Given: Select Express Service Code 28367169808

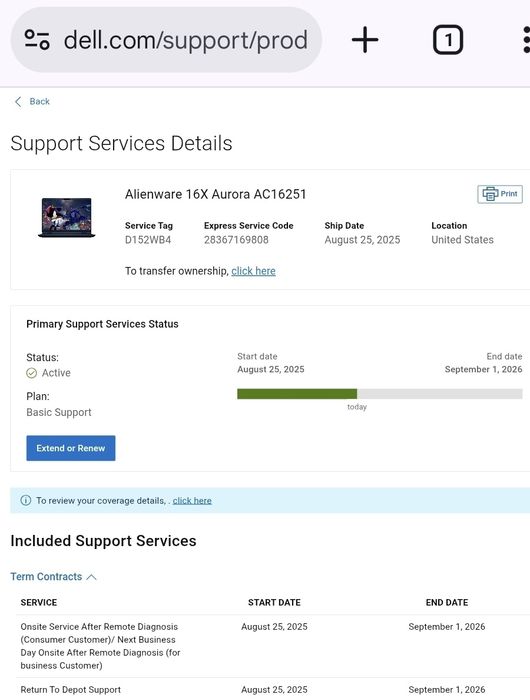Looking at the screenshot, I should click(x=236, y=240).
